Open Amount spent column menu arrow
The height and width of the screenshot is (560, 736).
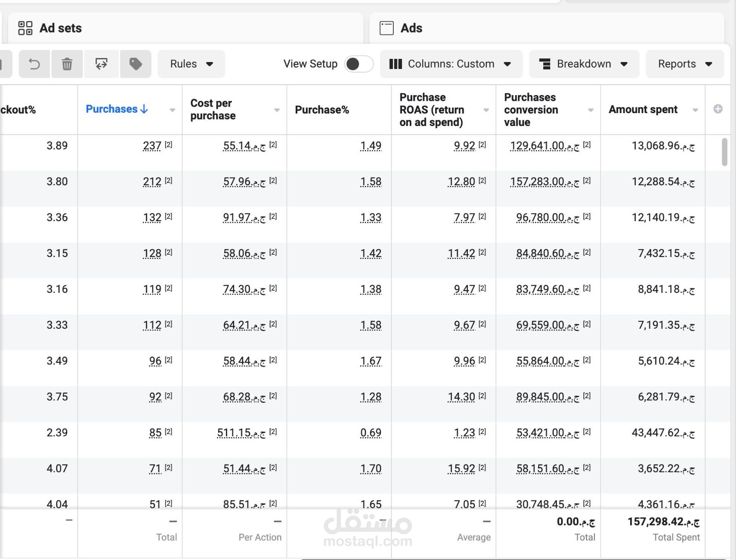[695, 110]
